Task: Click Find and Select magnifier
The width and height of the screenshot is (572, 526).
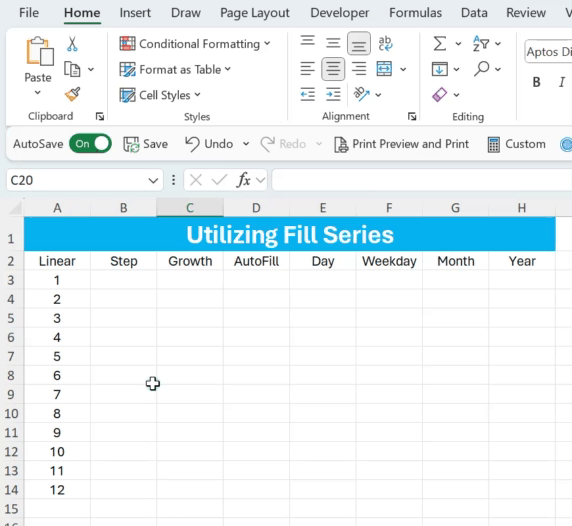Action: 482,68
